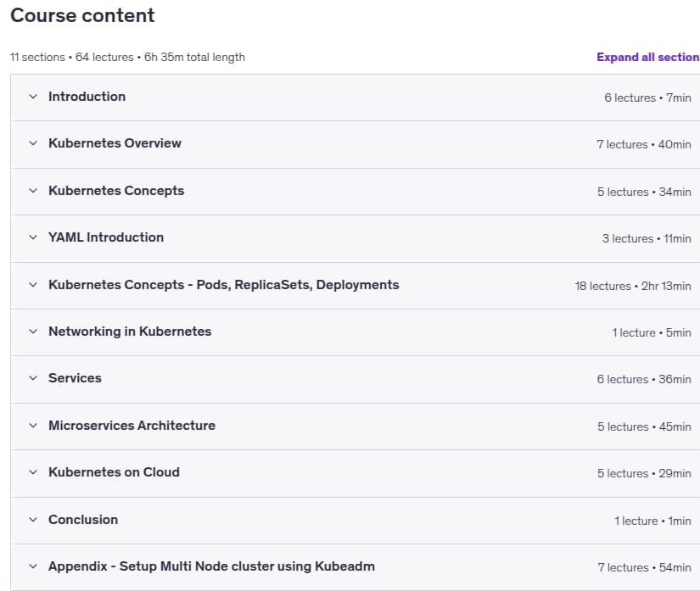Click the 7 lectures • 54min label

[x=644, y=568]
